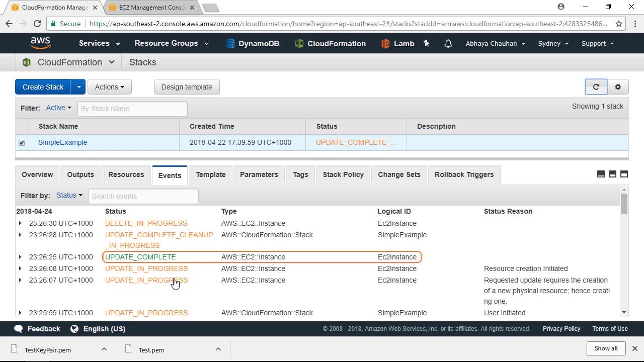Reload the browser page
Viewport: 644px width, 362px height.
[x=37, y=24]
